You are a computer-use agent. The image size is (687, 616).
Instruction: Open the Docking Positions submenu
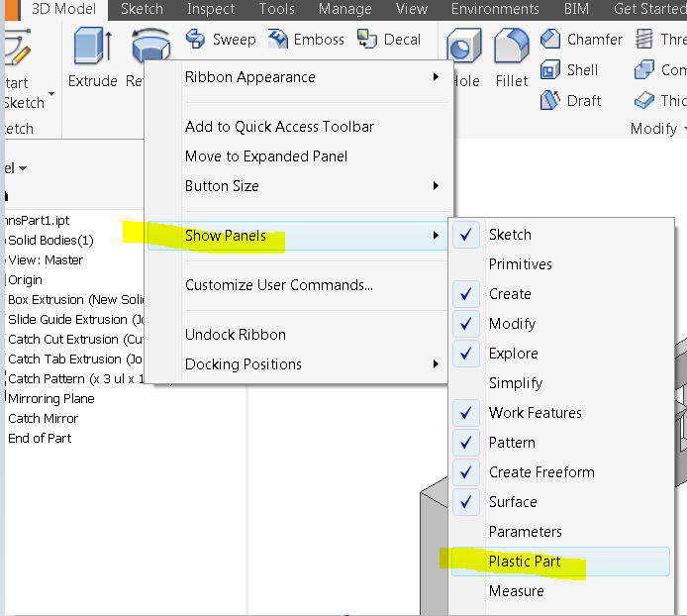[298, 363]
